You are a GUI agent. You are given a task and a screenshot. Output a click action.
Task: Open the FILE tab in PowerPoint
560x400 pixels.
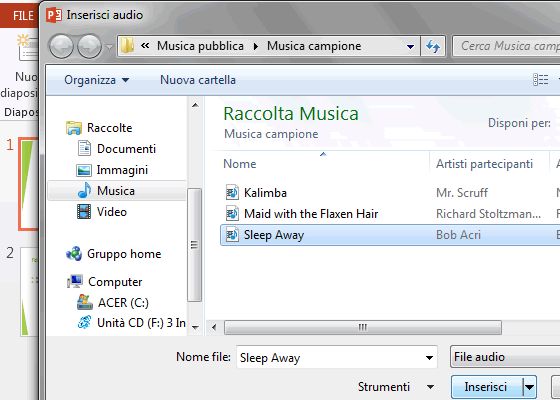[23, 16]
